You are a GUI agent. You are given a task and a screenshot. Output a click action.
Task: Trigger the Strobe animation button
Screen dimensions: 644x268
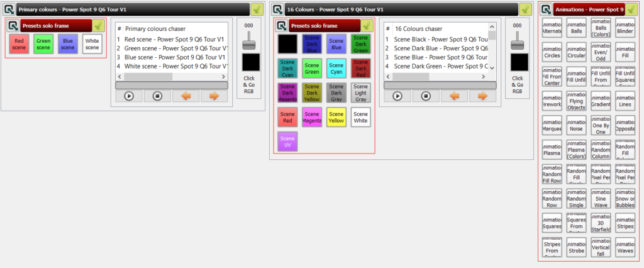point(577,248)
